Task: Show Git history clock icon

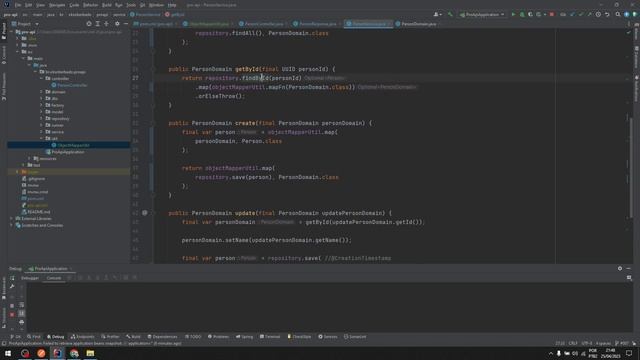Action: click(x=598, y=14)
